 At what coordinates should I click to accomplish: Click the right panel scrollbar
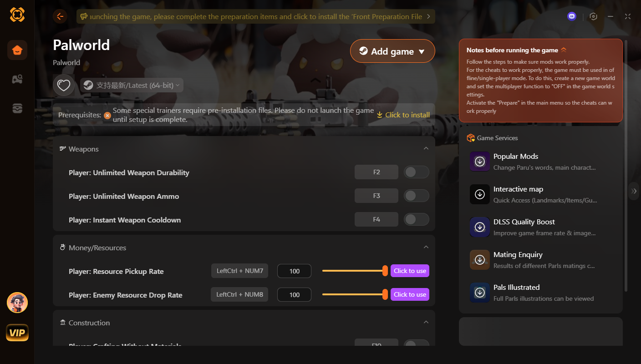[x=626, y=166]
